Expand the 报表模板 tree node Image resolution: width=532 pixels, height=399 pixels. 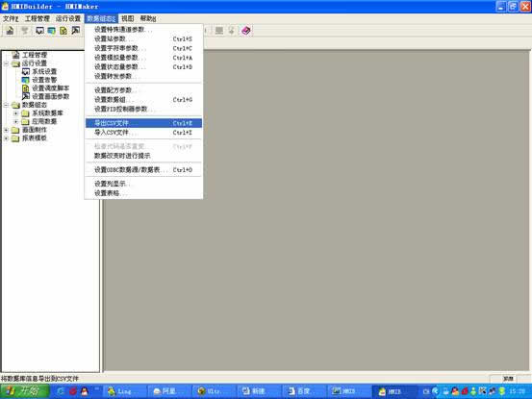click(x=6, y=138)
